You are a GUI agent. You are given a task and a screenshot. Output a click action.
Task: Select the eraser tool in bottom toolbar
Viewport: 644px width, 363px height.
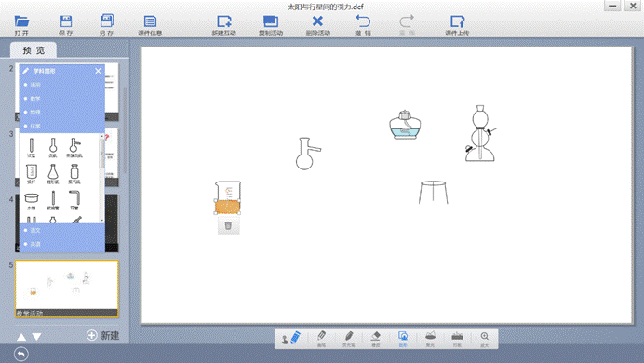(375, 339)
